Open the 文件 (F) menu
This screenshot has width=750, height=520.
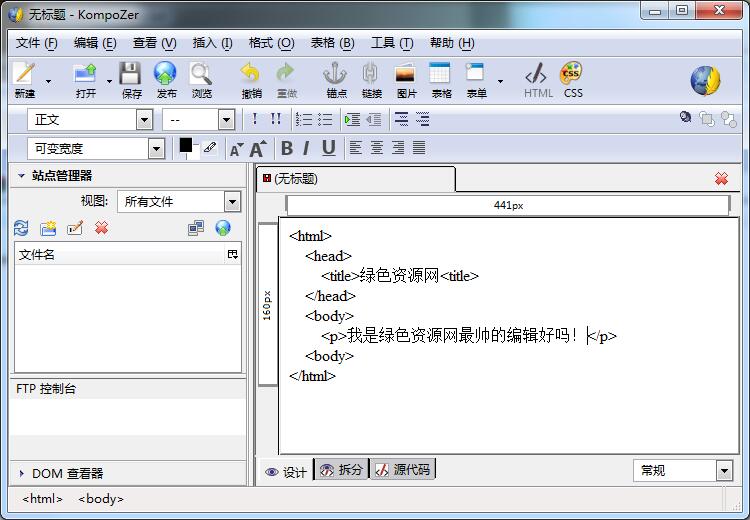point(36,43)
